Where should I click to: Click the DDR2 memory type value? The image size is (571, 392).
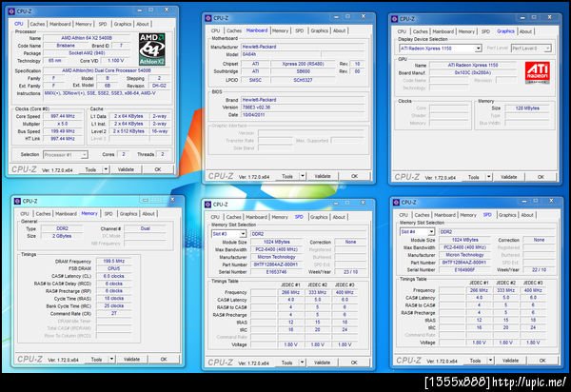(62, 228)
